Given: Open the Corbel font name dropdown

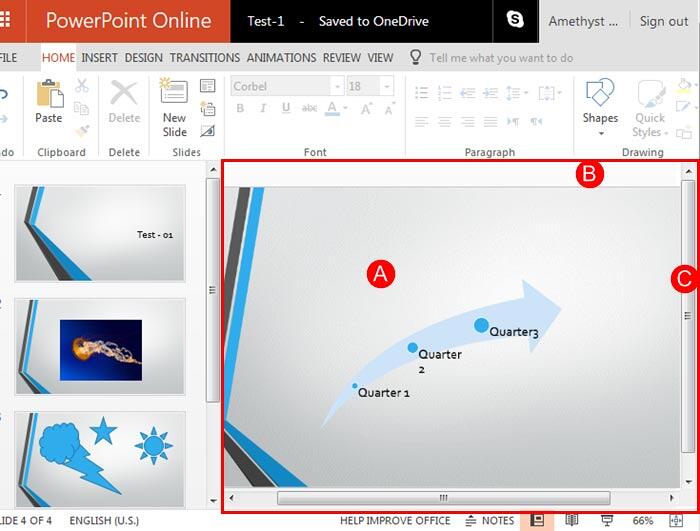Looking at the screenshot, I should pos(338,86).
